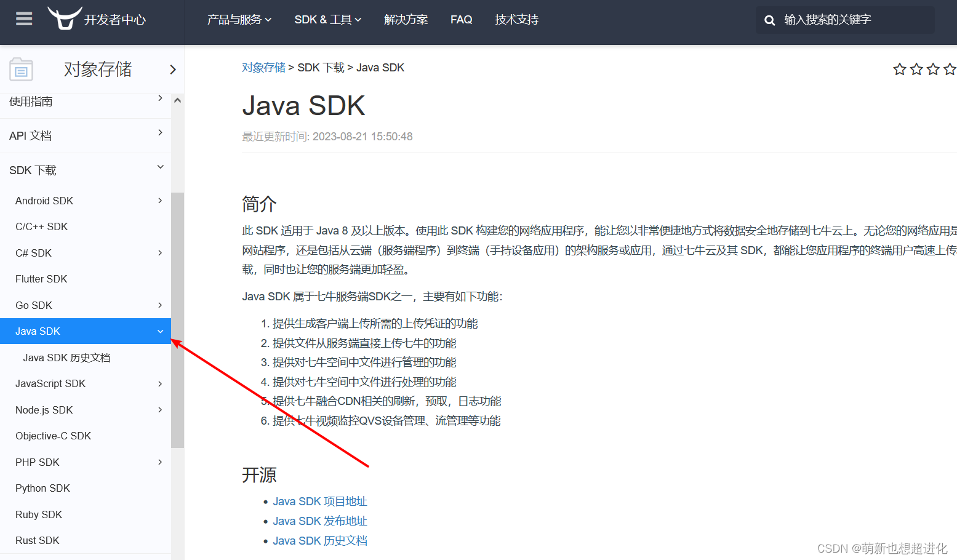This screenshot has width=957, height=560.
Task: Click the object storage box icon
Action: point(21,70)
